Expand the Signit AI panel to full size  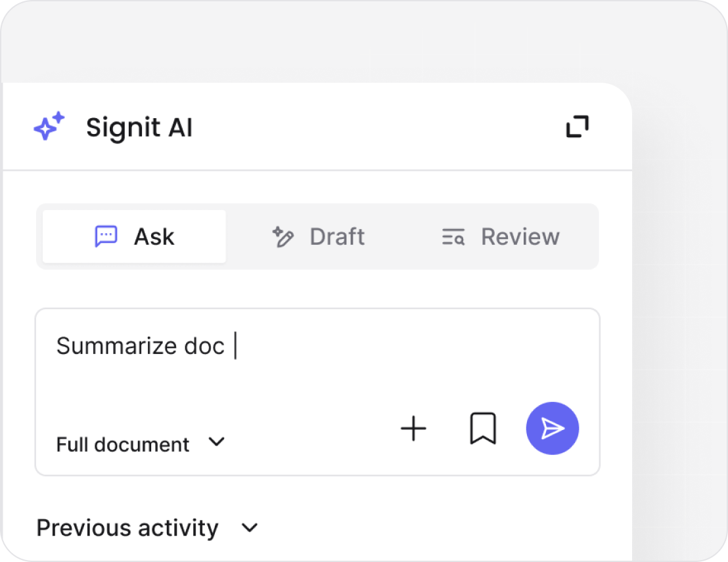coord(577,127)
